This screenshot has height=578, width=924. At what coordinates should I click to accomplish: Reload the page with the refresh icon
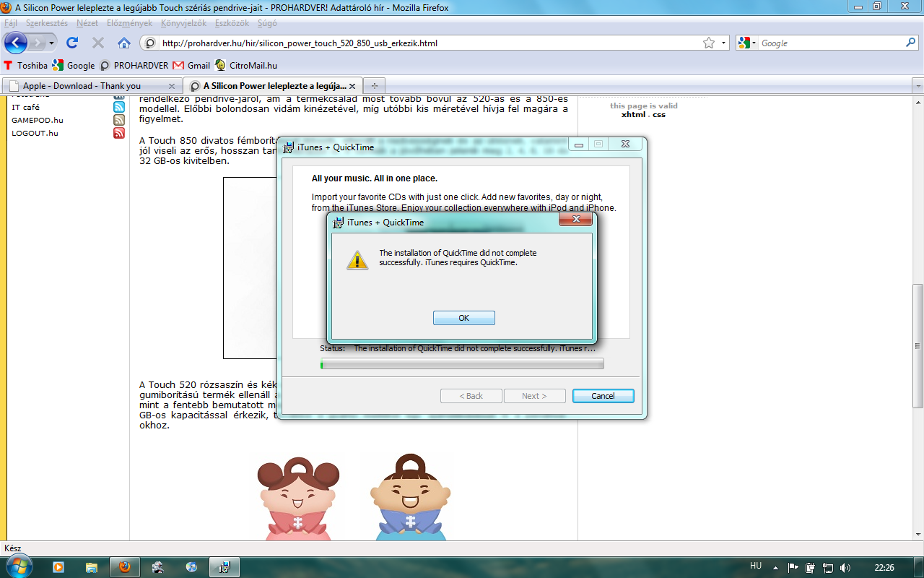tap(72, 43)
